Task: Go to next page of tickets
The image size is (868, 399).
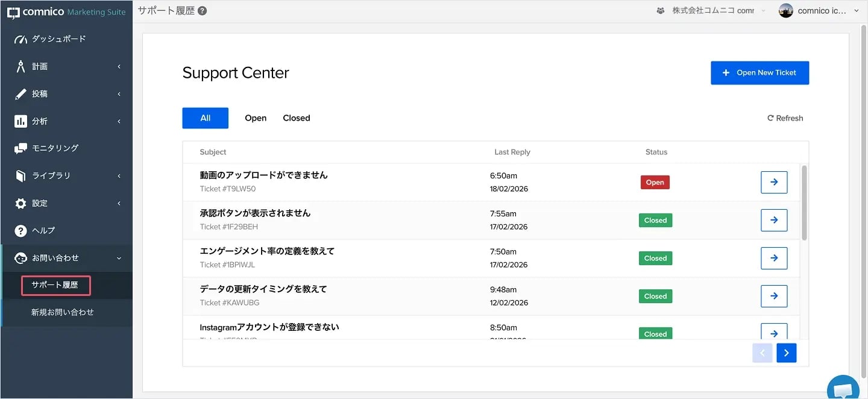Action: tap(786, 353)
